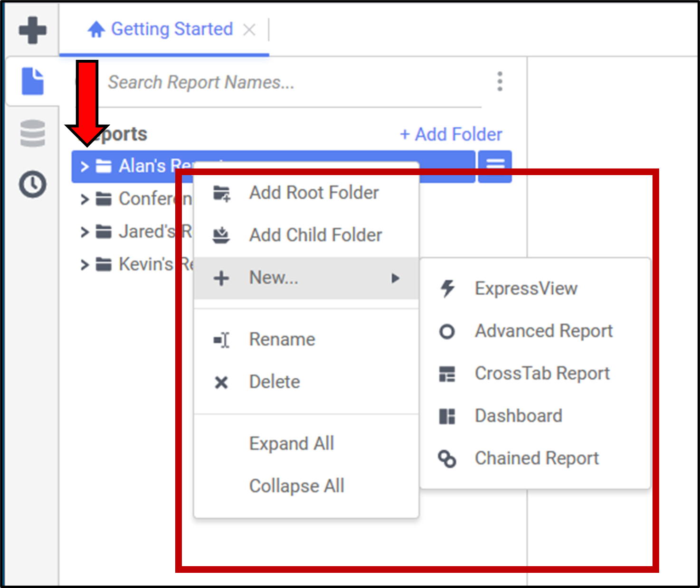This screenshot has width=700, height=588.
Task: Close the Getting Started tab
Action: click(249, 30)
